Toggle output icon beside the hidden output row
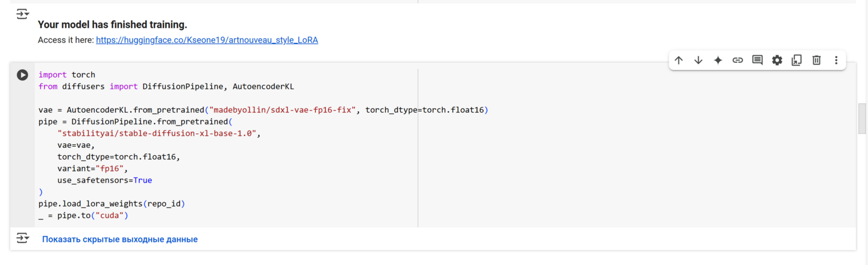 [22, 238]
